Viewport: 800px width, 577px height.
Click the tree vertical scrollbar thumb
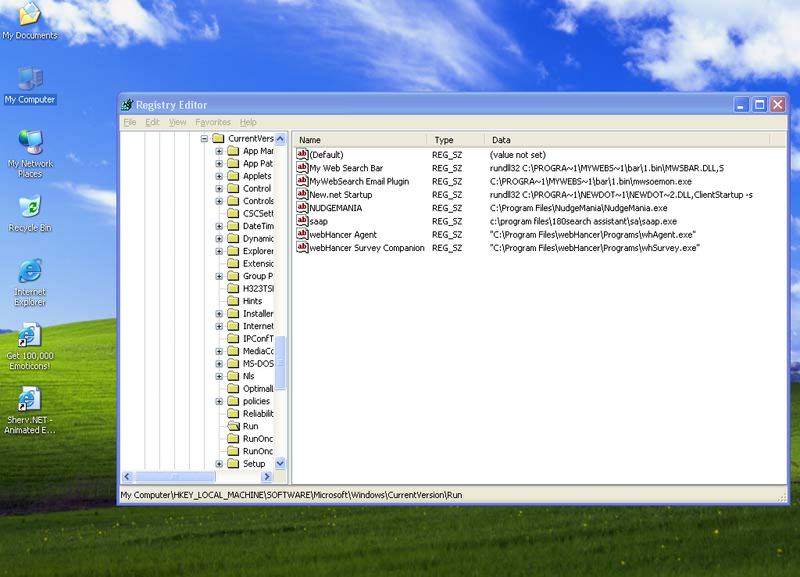[x=280, y=363]
